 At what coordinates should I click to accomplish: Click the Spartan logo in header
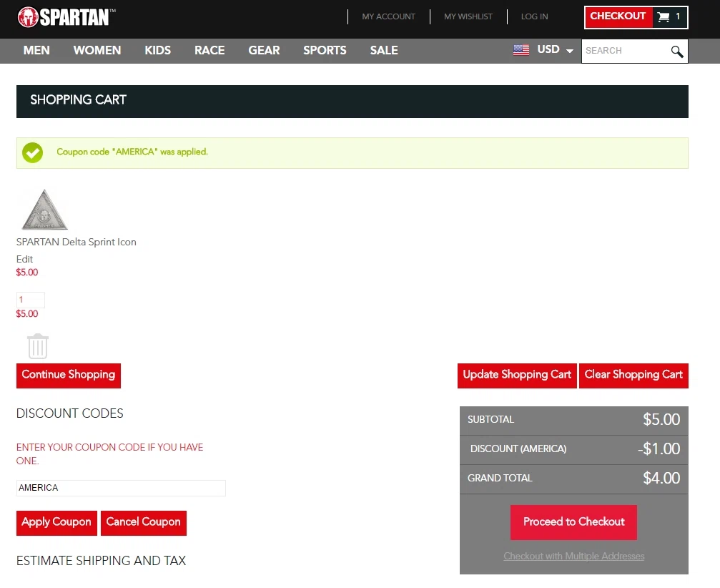click(66, 17)
